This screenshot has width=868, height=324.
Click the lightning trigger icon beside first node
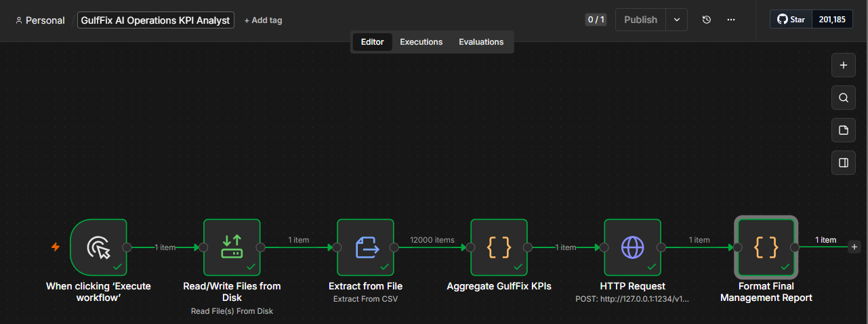click(x=56, y=247)
